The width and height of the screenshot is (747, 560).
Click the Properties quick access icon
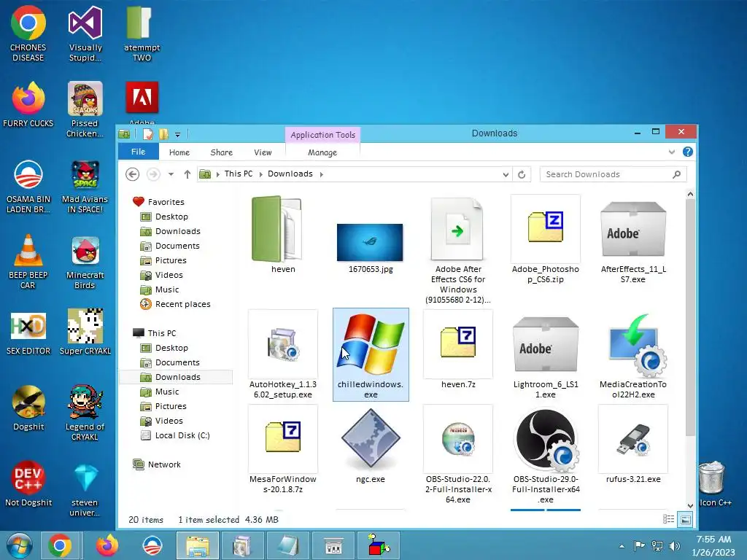point(148,134)
